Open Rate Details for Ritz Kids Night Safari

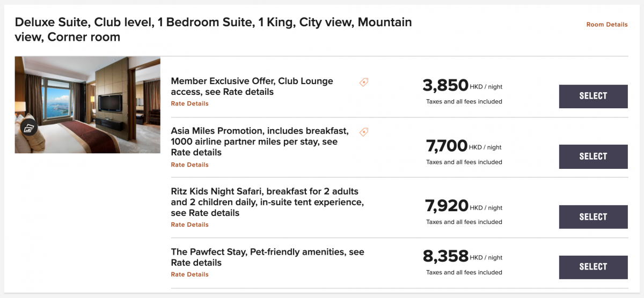189,225
